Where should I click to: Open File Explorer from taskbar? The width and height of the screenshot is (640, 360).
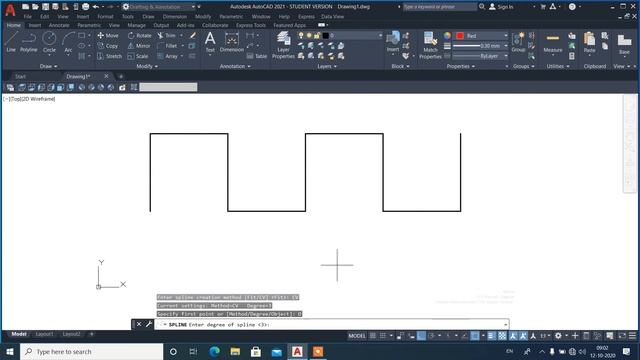235,351
